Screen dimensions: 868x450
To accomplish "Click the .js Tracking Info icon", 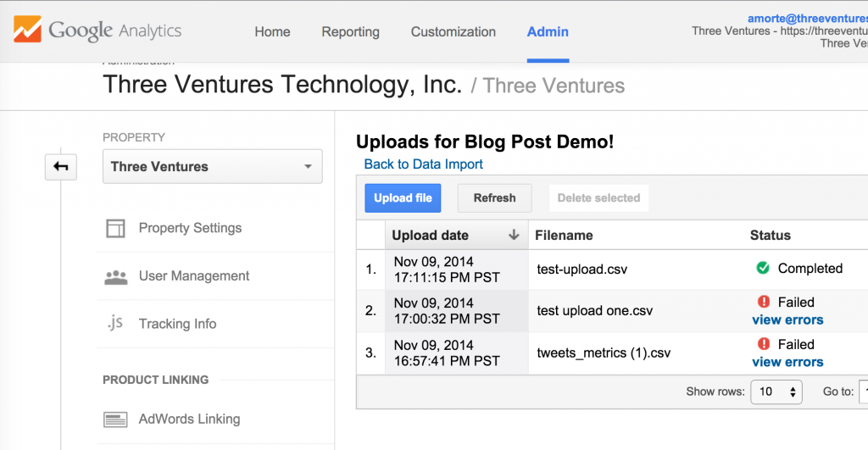I will click(114, 323).
